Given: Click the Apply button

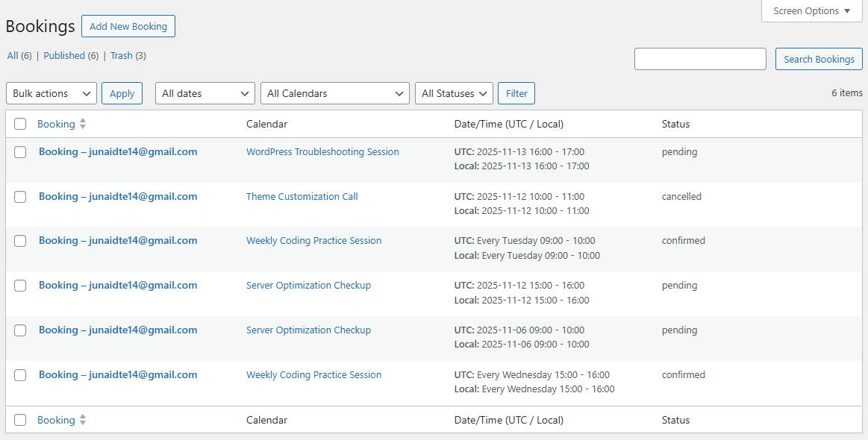Looking at the screenshot, I should coord(122,92).
